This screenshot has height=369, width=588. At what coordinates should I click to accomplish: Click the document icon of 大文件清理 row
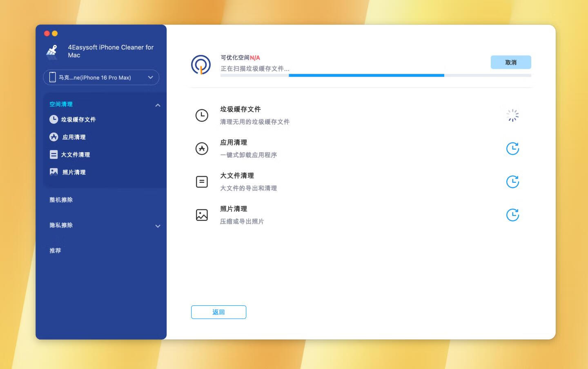(x=202, y=182)
